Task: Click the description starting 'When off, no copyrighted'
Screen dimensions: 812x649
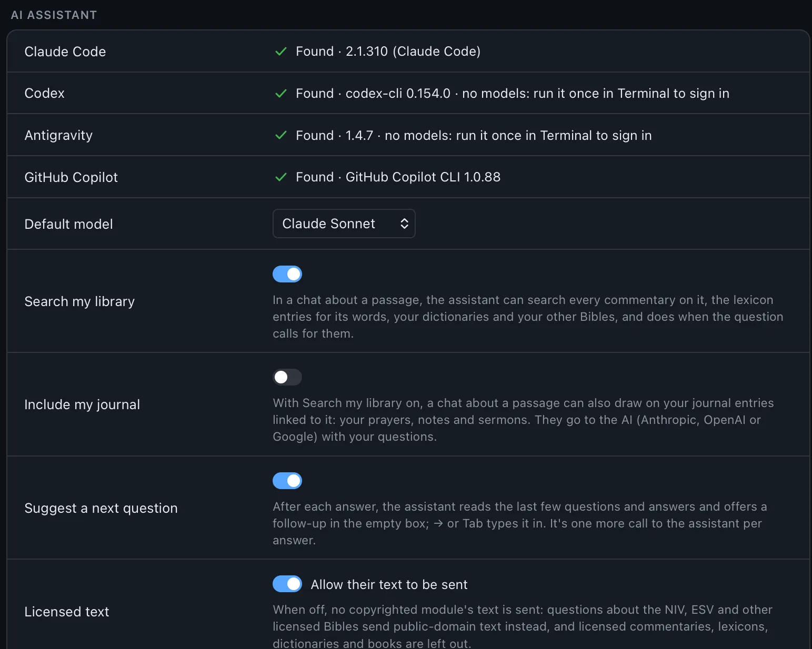Action: [x=523, y=626]
